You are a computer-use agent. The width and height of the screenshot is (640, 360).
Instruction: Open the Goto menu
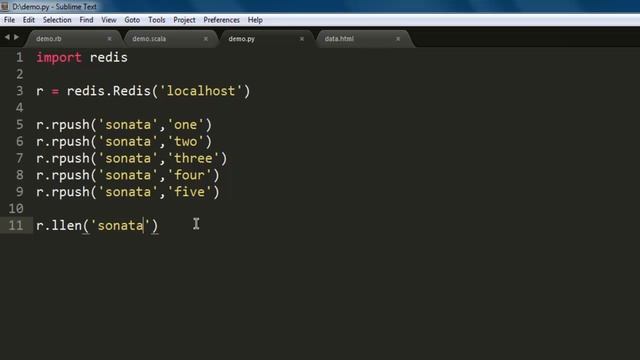[x=132, y=20]
